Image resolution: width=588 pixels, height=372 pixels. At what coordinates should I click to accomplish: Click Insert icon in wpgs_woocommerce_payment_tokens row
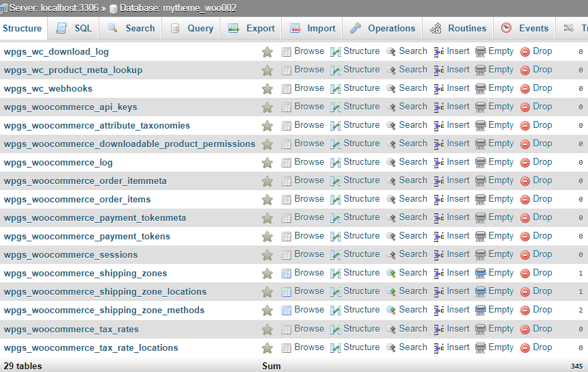(x=439, y=237)
